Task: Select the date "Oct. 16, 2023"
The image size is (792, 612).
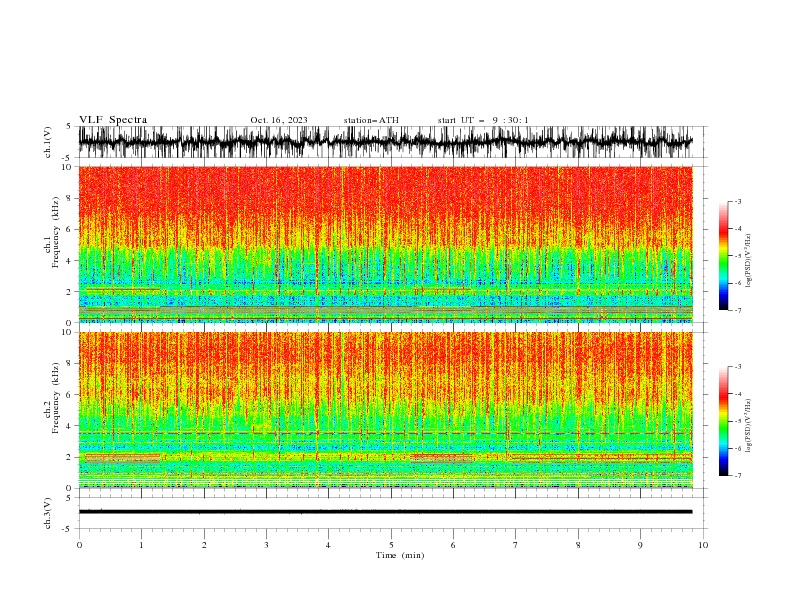Action: click(x=279, y=120)
